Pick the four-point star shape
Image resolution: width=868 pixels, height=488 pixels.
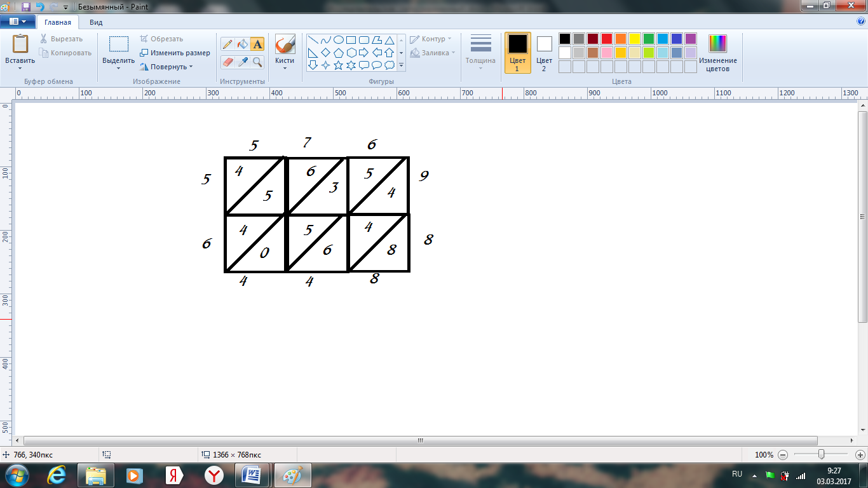tap(326, 65)
